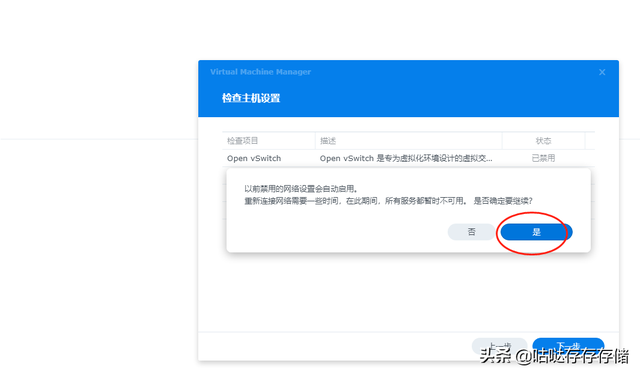
Task: Decline with the 否 button
Action: tap(471, 232)
